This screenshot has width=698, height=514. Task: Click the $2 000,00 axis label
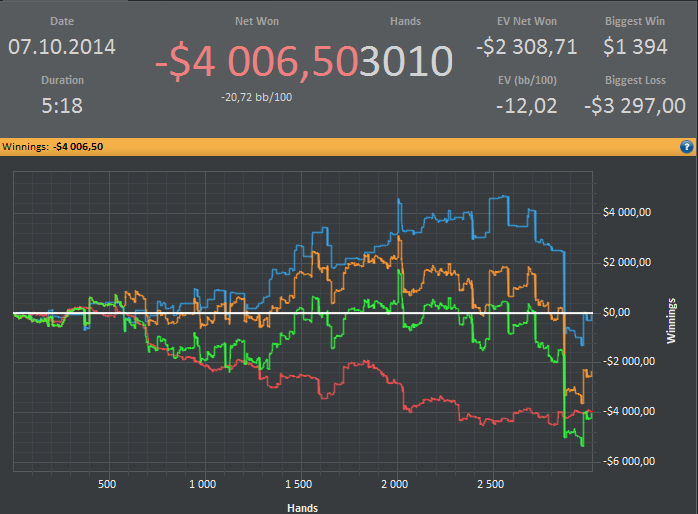(627, 263)
